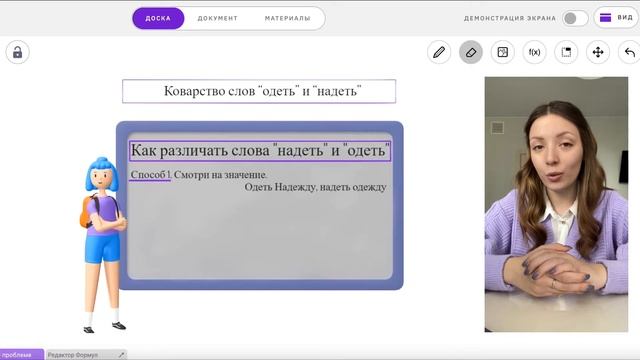Click the title box Коварство слов
Screen dimensions: 640x360
[x=259, y=91]
